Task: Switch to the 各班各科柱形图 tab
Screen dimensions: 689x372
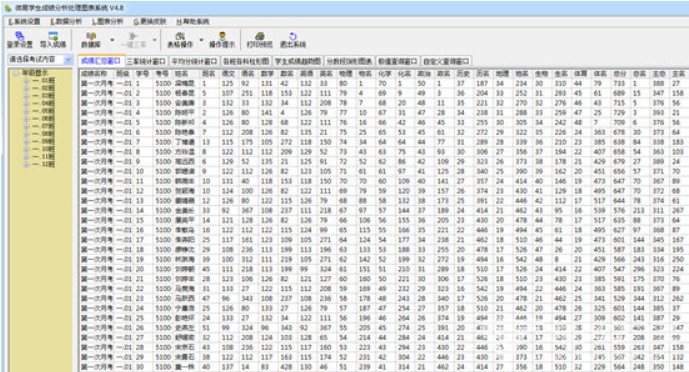Action: pyautogui.click(x=246, y=61)
